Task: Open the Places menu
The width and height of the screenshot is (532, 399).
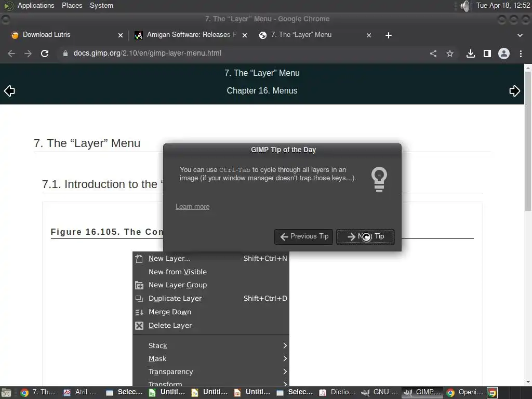Action: pyautogui.click(x=72, y=5)
